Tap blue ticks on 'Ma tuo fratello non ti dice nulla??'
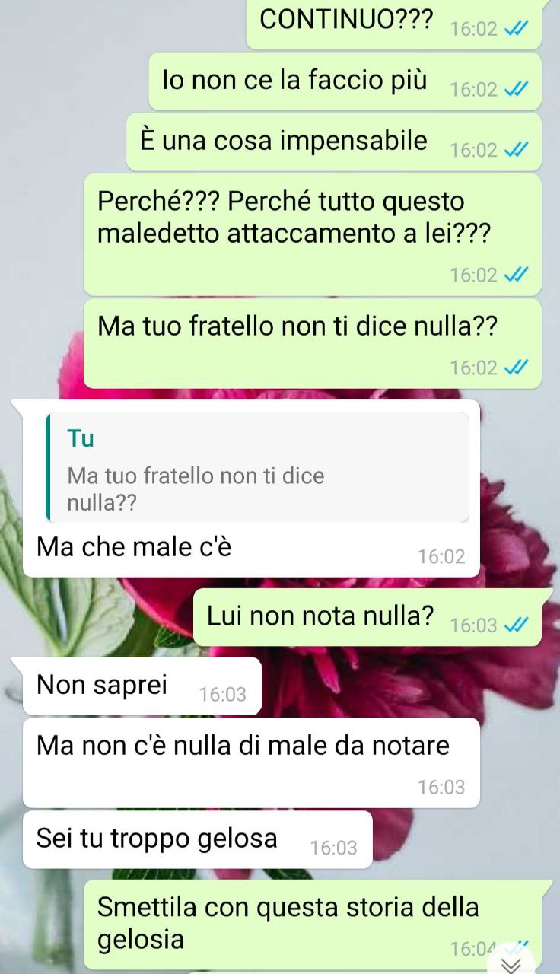560x974 pixels. click(517, 368)
